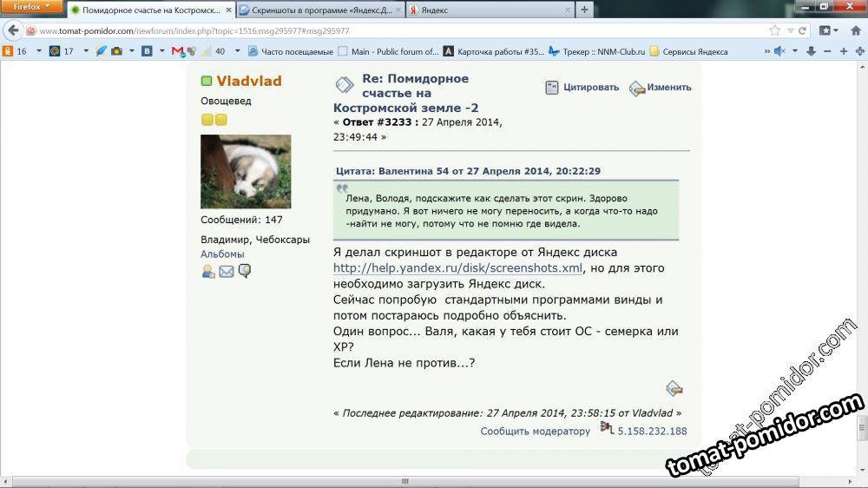868x488 pixels.
Task: Open Vladvlad's profile via the person icon
Action: (x=208, y=271)
